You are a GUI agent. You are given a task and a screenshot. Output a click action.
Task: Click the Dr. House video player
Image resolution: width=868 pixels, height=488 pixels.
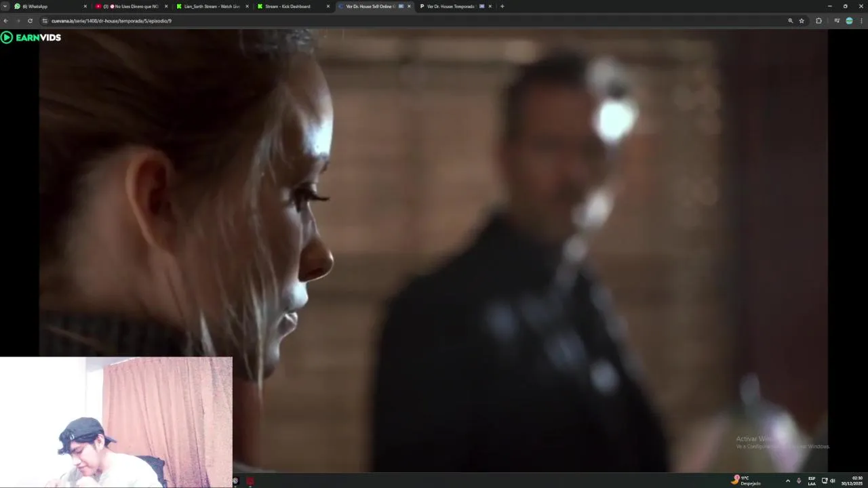point(433,250)
